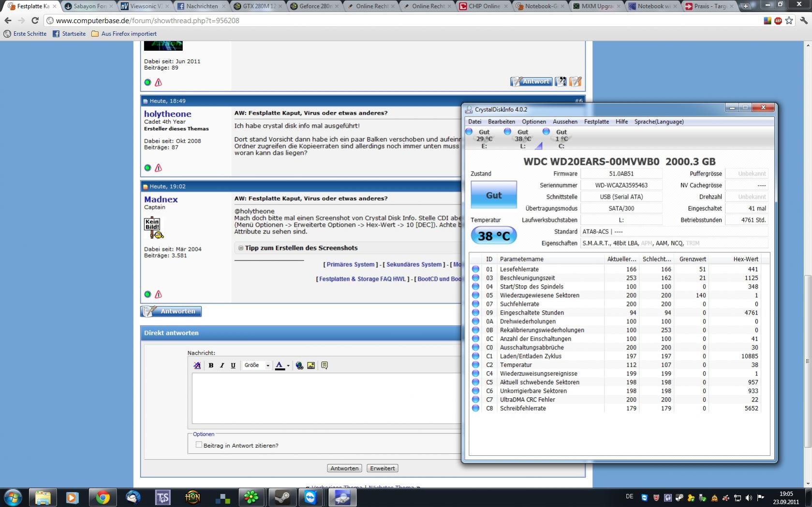The image size is (812, 507).
Task: Click the Erweitert button
Action: pyautogui.click(x=383, y=468)
